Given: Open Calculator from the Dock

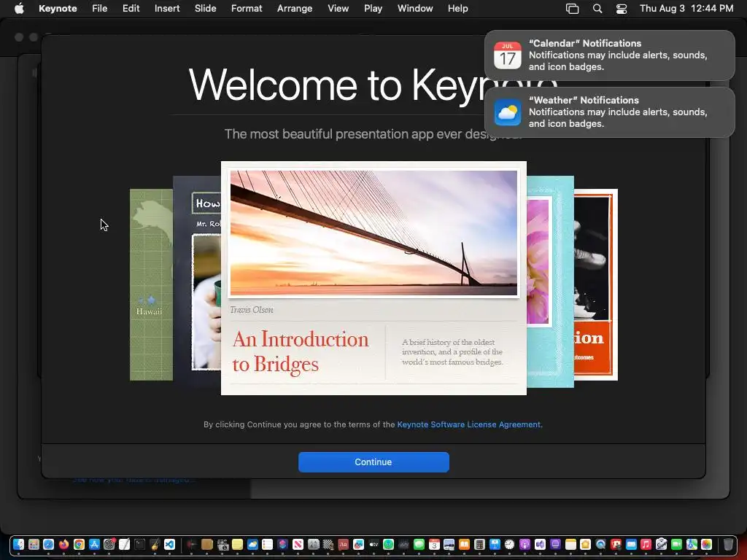Looking at the screenshot, I should [479, 544].
